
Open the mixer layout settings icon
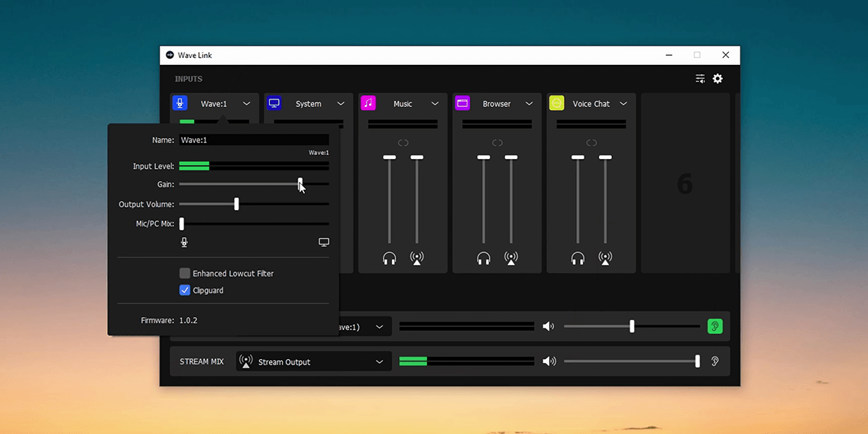(x=700, y=79)
